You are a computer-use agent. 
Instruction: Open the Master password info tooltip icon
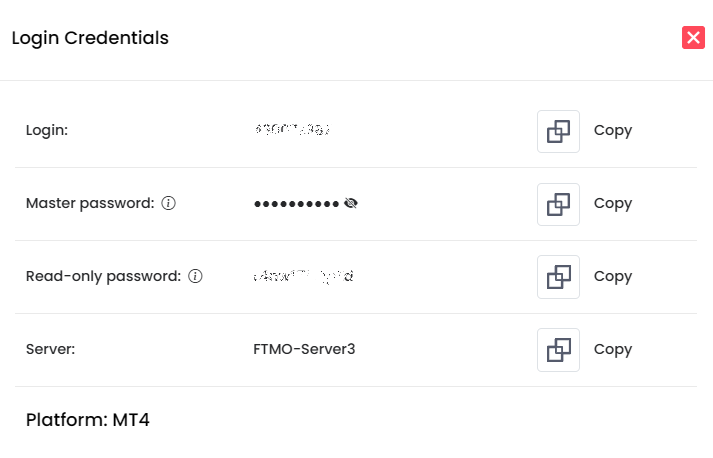[169, 203]
